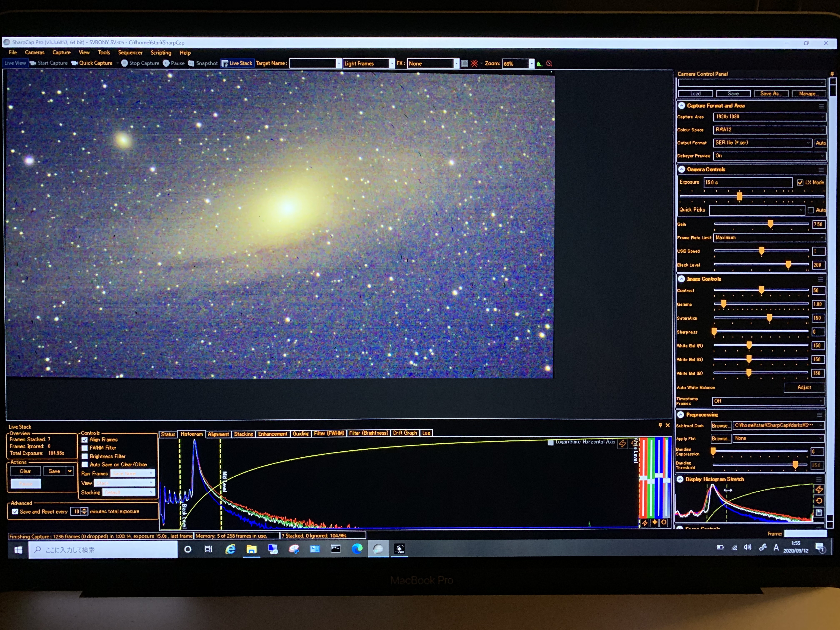840x630 pixels.
Task: Open File Explorer from the taskbar
Action: [251, 549]
